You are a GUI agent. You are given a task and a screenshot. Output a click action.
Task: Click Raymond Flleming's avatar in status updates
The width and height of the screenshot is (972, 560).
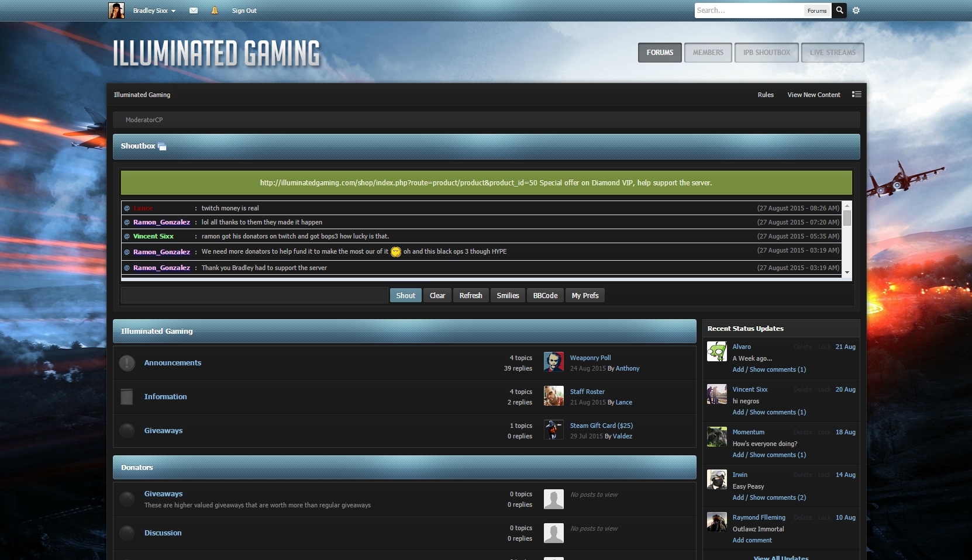[x=717, y=522]
